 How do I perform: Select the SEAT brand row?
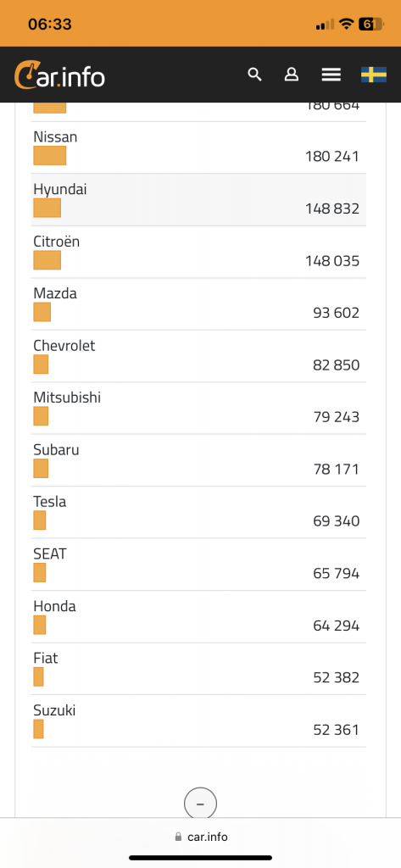tap(198, 565)
